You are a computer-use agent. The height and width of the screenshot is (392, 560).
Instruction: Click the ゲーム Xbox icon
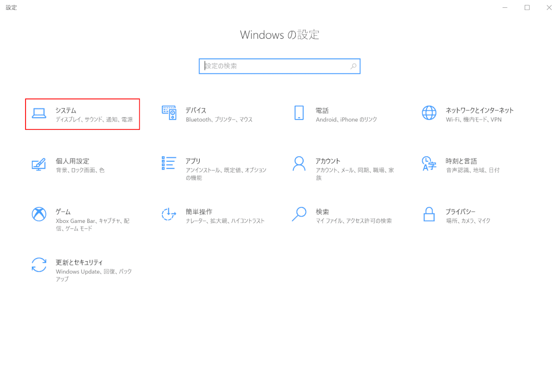point(39,214)
